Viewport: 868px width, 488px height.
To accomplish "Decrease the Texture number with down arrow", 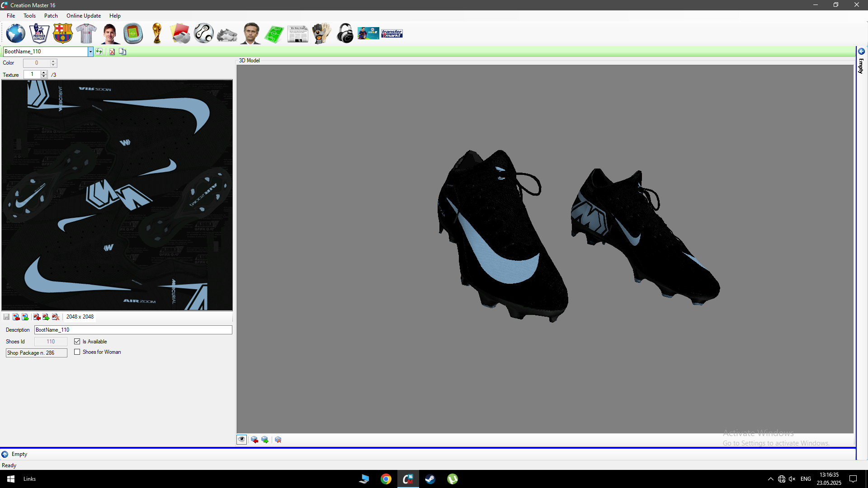I will [44, 76].
